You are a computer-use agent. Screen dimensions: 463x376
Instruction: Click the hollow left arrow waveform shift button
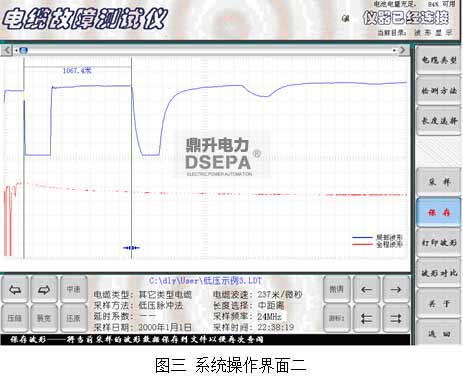point(15,290)
